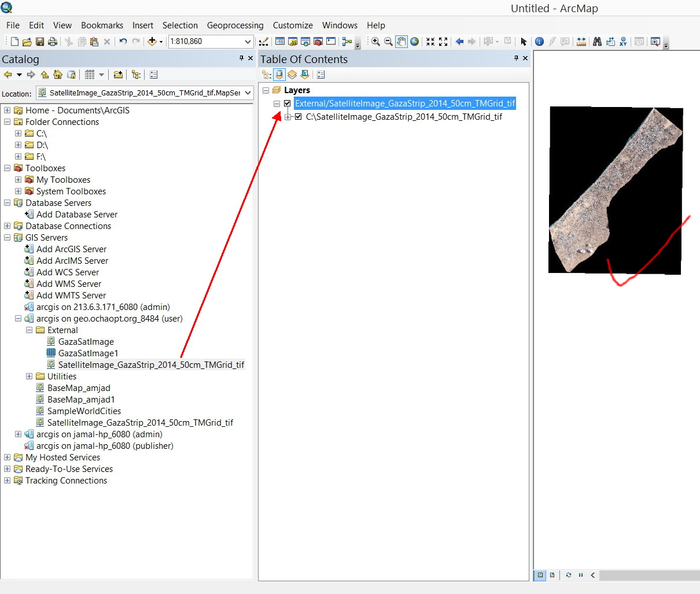Open the Customize menu
700x594 pixels.
(293, 25)
